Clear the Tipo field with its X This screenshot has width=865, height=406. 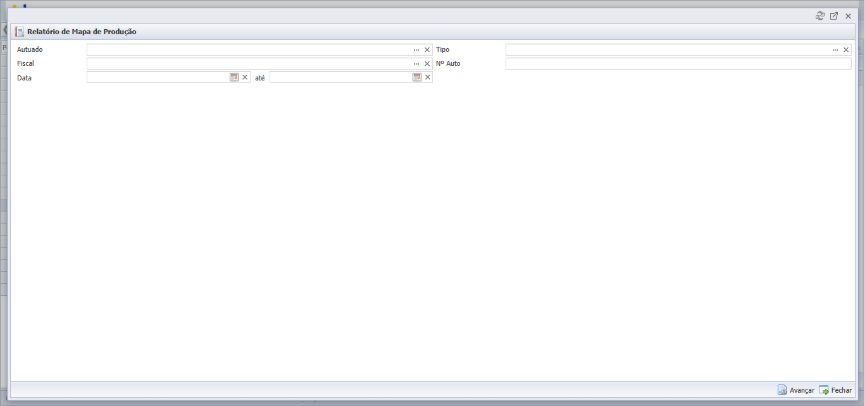[x=846, y=50]
